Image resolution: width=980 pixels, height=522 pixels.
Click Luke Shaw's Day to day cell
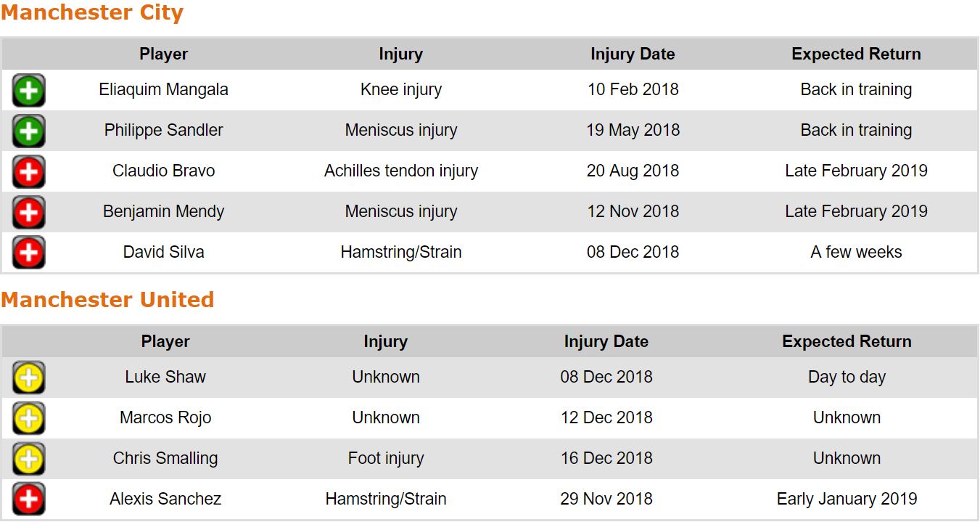coord(847,377)
